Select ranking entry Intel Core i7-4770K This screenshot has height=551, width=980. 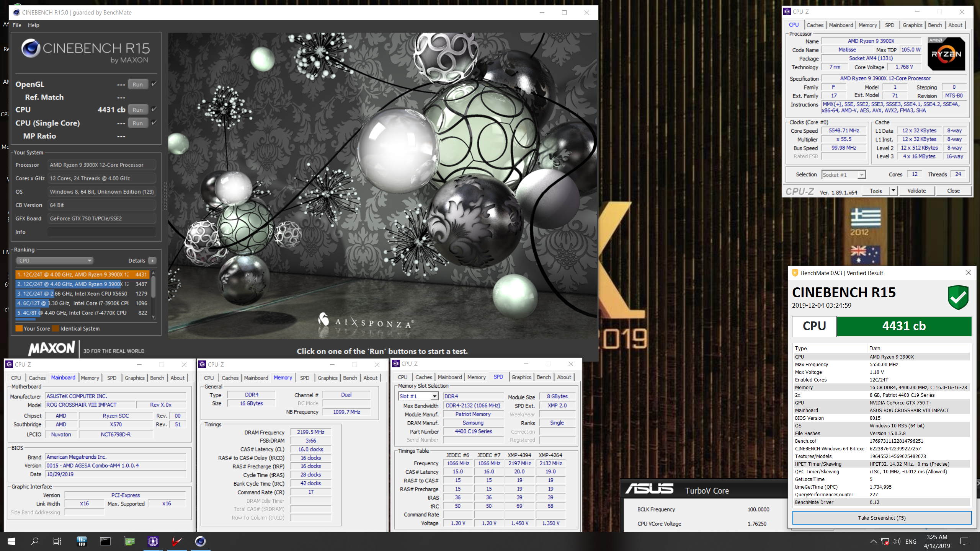pos(82,313)
